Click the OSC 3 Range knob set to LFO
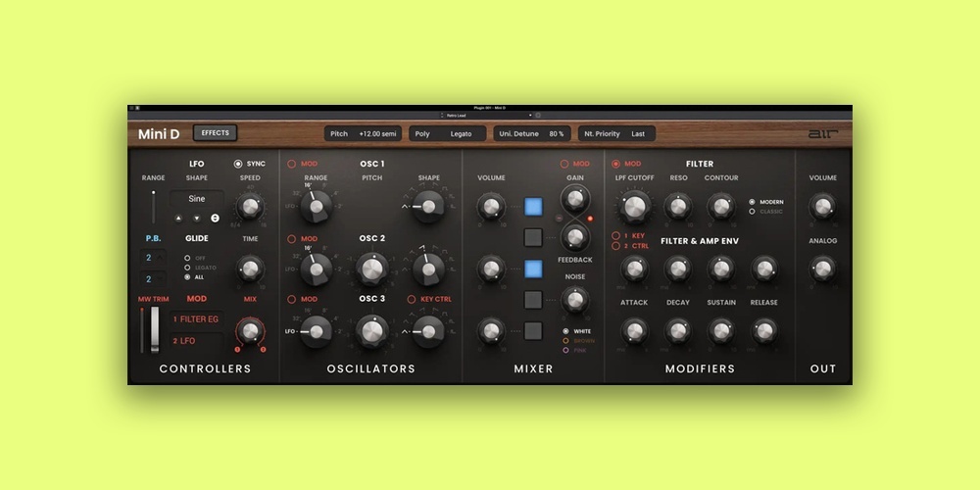980x490 pixels. [x=317, y=331]
